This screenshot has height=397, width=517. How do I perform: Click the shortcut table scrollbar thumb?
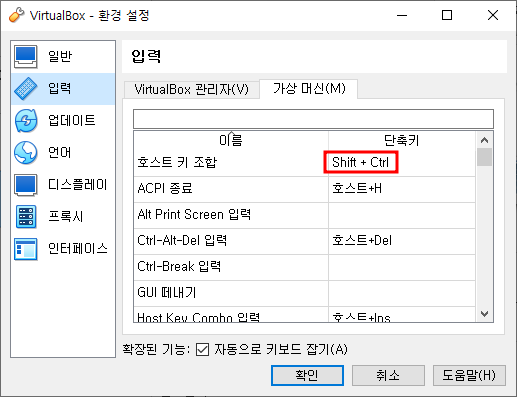click(x=484, y=157)
